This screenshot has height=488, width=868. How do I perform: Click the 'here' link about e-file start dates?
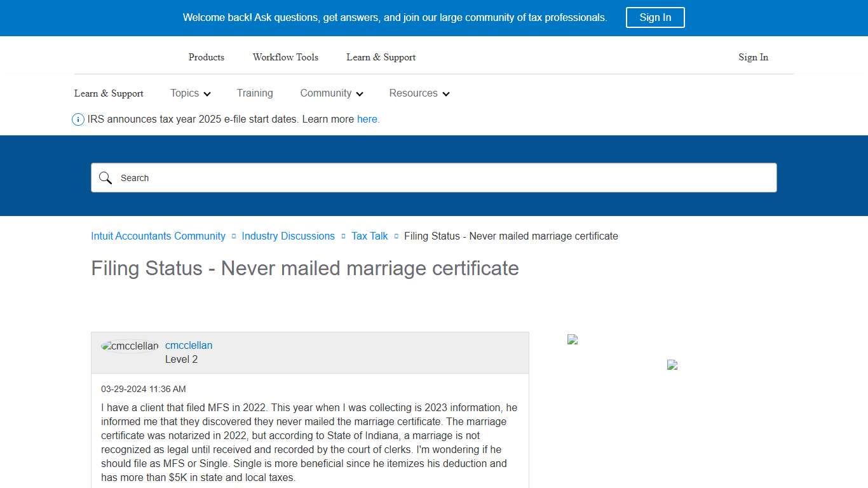click(x=367, y=119)
